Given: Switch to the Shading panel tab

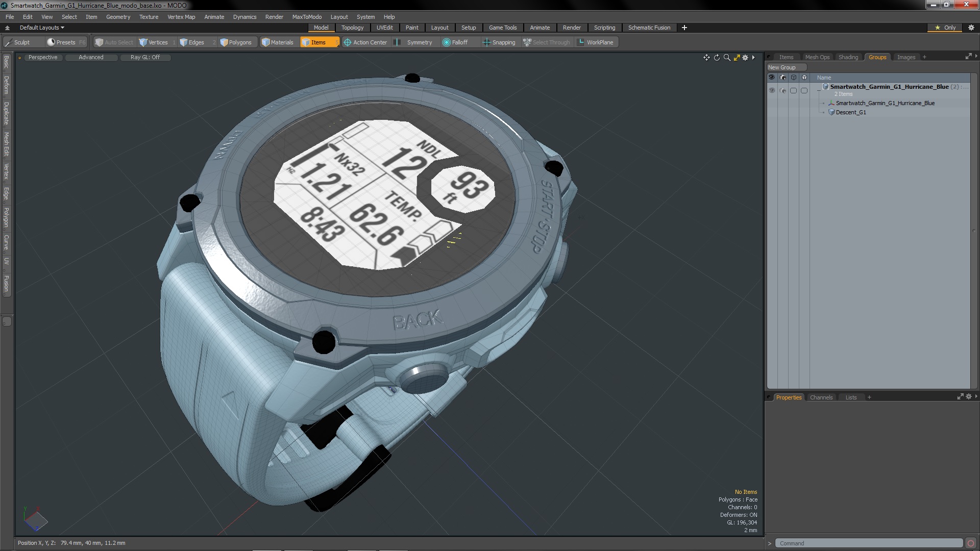Looking at the screenshot, I should tap(848, 57).
